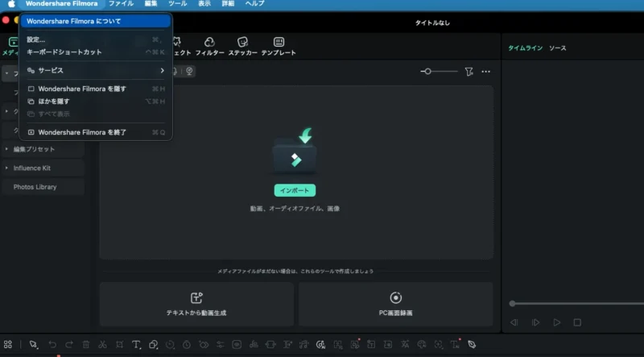Click Wondershare Filmora in menu bar
The height and width of the screenshot is (357, 644).
point(62,4)
